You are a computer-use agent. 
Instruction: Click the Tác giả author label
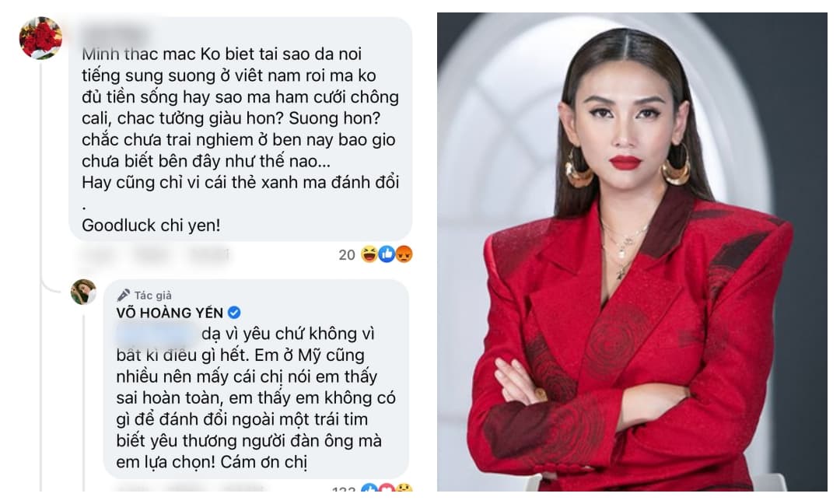point(152,296)
